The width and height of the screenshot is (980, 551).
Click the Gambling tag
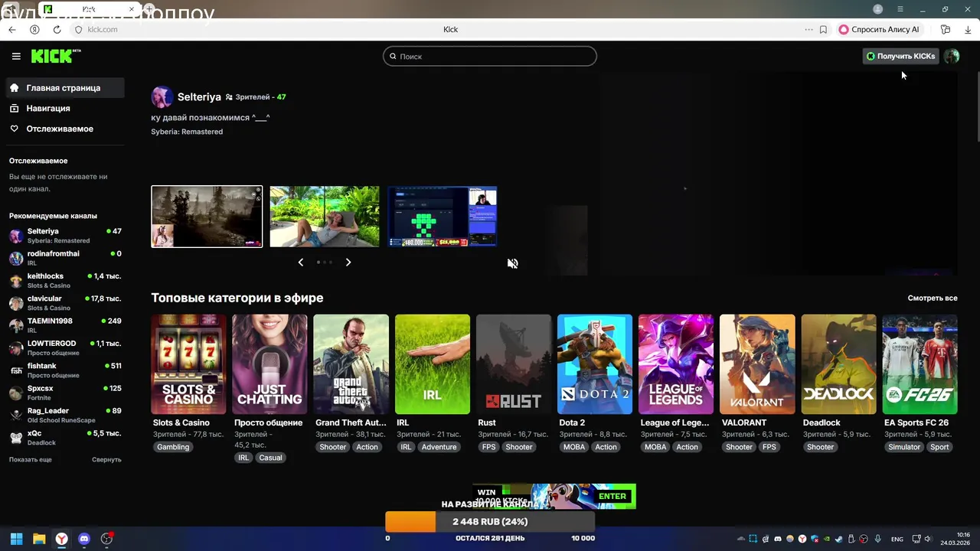coord(173,447)
